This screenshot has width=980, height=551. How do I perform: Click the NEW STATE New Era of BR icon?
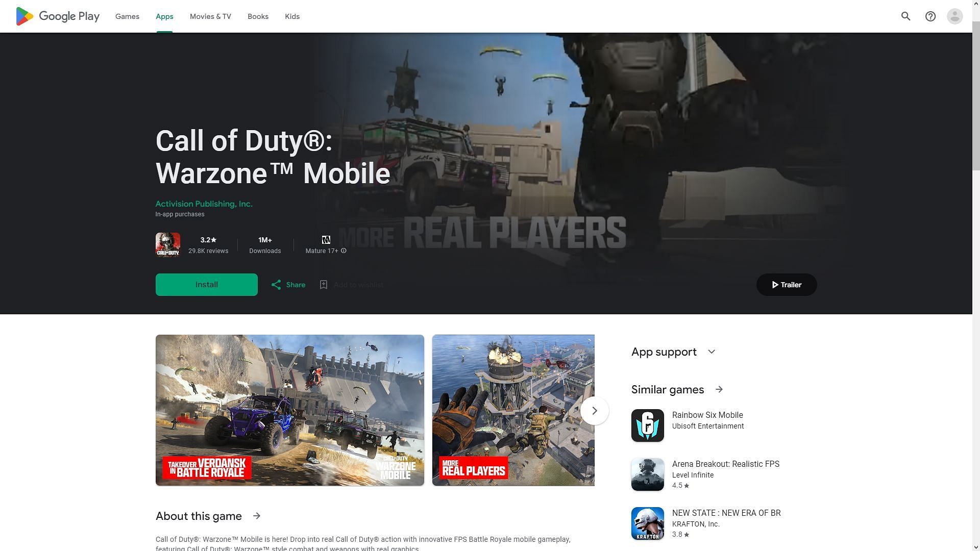click(647, 523)
